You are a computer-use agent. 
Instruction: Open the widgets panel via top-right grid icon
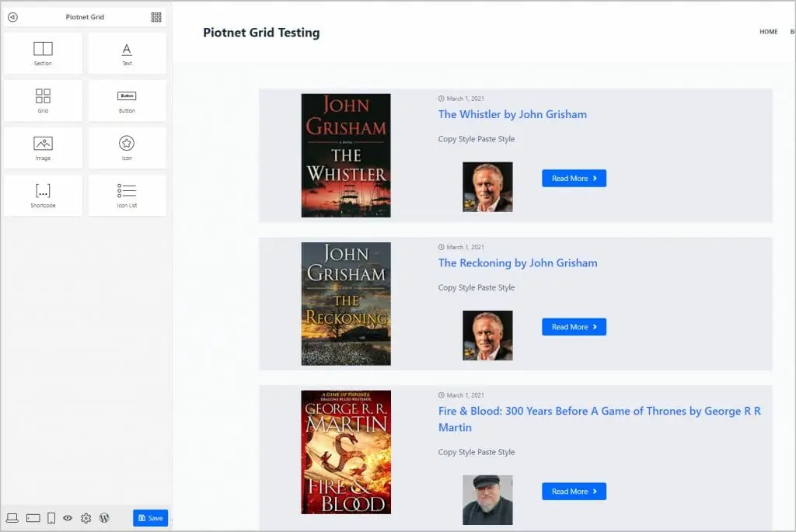pyautogui.click(x=155, y=16)
